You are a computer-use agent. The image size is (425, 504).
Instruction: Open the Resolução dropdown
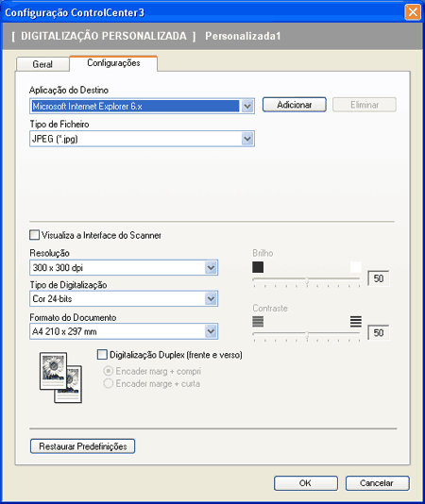[x=211, y=267]
